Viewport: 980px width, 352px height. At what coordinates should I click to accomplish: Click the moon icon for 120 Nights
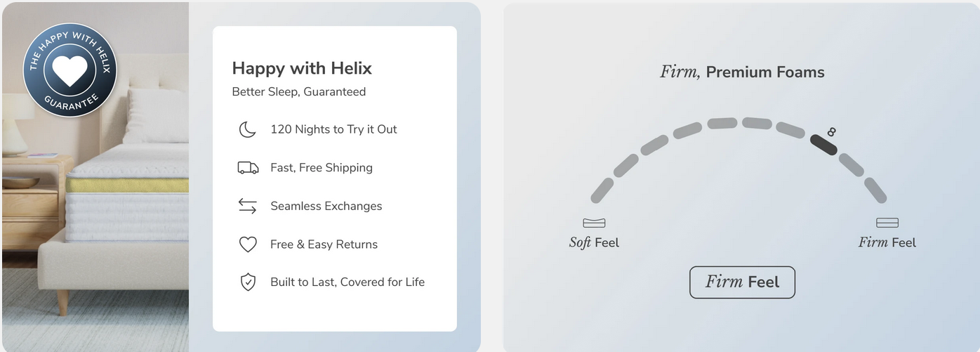click(x=247, y=129)
